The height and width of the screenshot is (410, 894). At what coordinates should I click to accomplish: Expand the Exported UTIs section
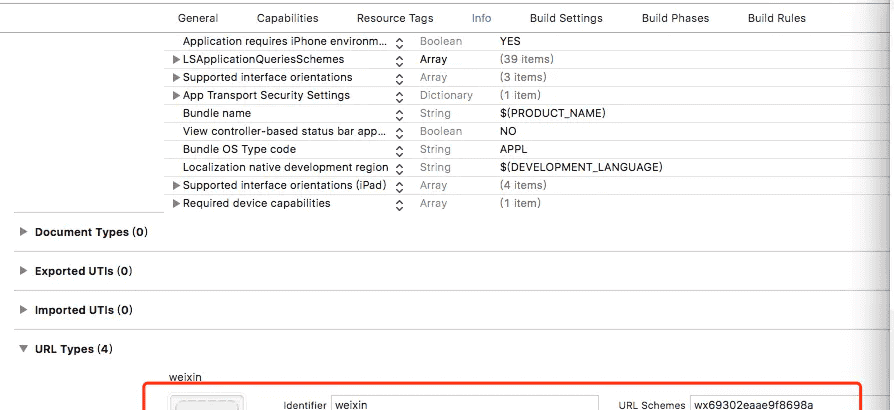click(24, 271)
